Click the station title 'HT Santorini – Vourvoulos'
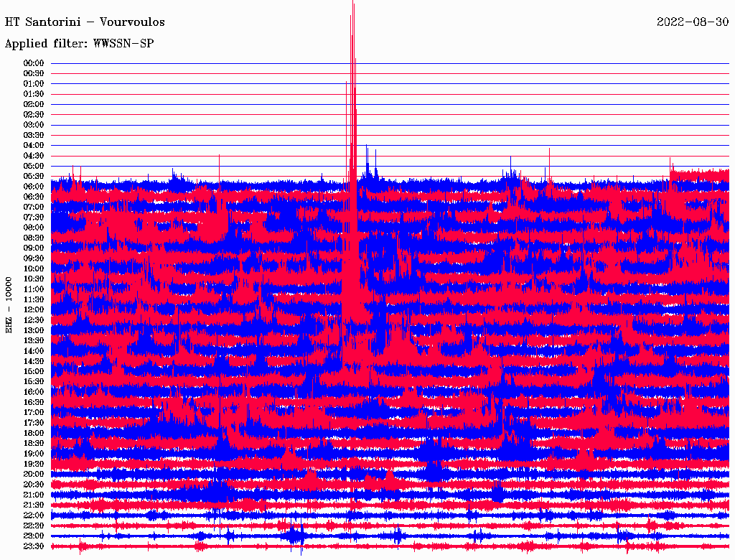The image size is (735, 560). 85,22
